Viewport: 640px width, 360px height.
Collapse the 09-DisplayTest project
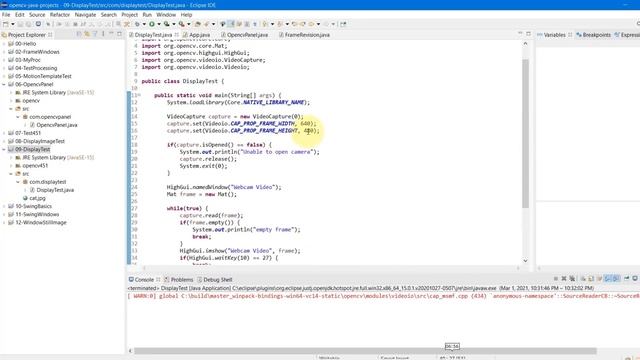(x=4, y=149)
